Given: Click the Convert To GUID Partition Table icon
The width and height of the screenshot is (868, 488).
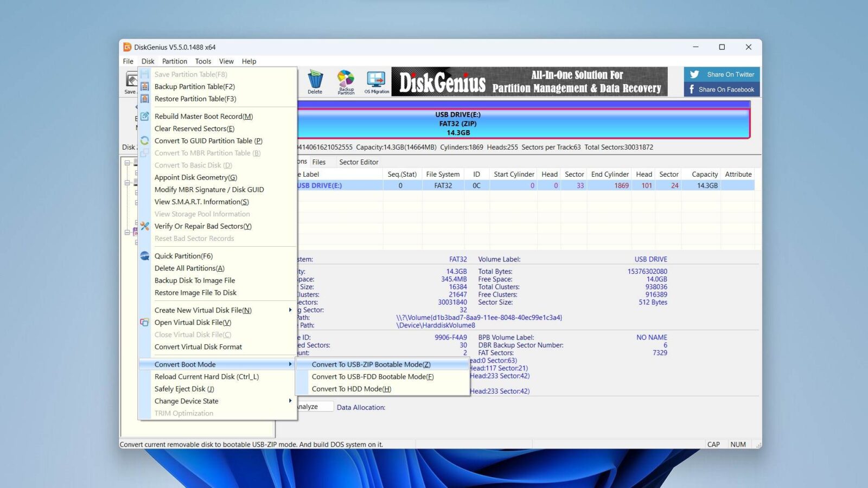Looking at the screenshot, I should [144, 140].
